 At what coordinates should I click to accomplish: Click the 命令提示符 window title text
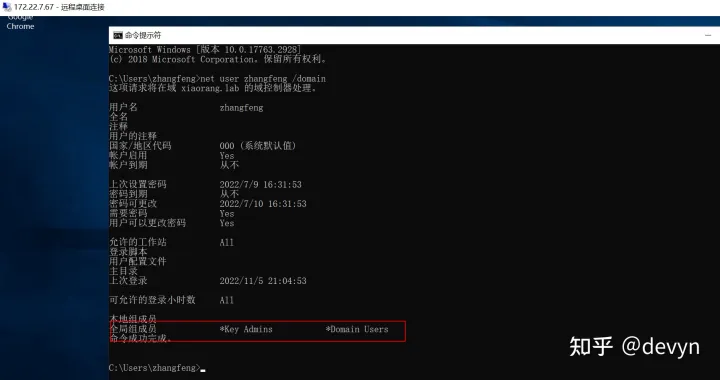coord(143,35)
